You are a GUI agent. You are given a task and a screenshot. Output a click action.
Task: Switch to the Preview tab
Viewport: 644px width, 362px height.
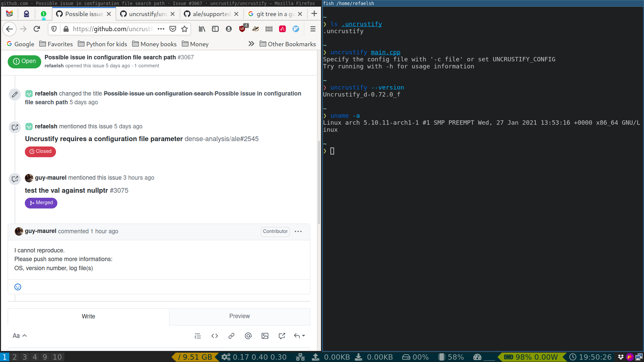[x=239, y=316]
